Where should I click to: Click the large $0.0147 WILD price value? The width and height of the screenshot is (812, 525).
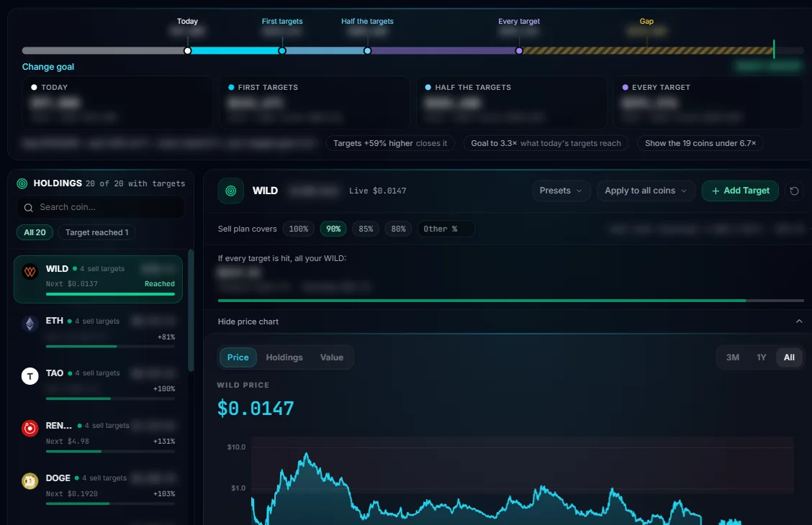[x=256, y=408]
